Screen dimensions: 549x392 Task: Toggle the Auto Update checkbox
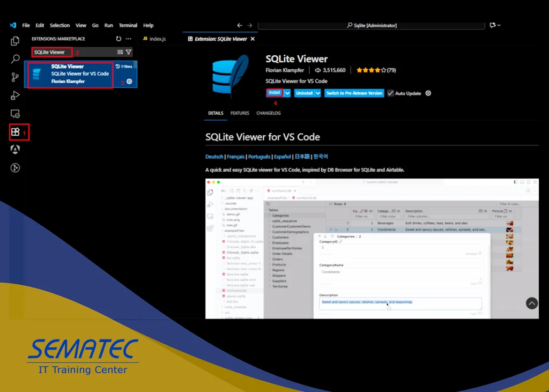(390, 93)
